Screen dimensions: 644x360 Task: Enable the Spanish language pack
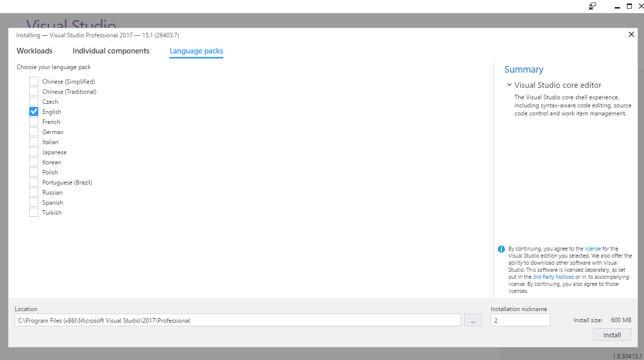coord(33,202)
